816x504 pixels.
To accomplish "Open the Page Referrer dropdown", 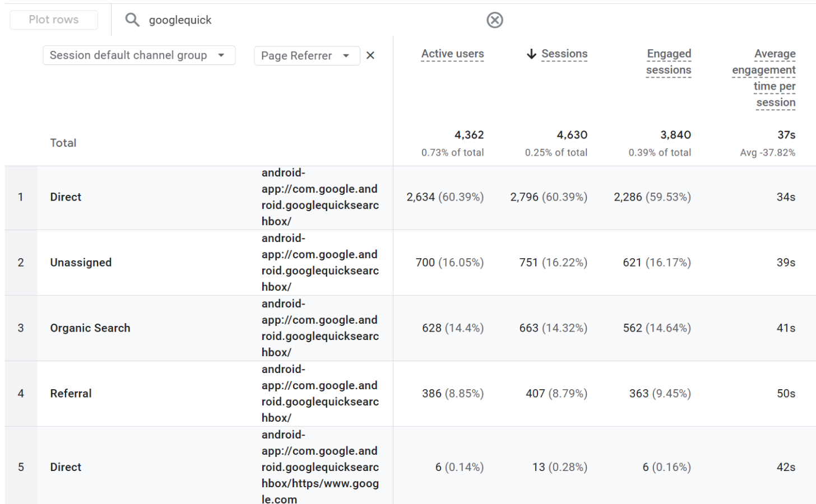I will 306,55.
